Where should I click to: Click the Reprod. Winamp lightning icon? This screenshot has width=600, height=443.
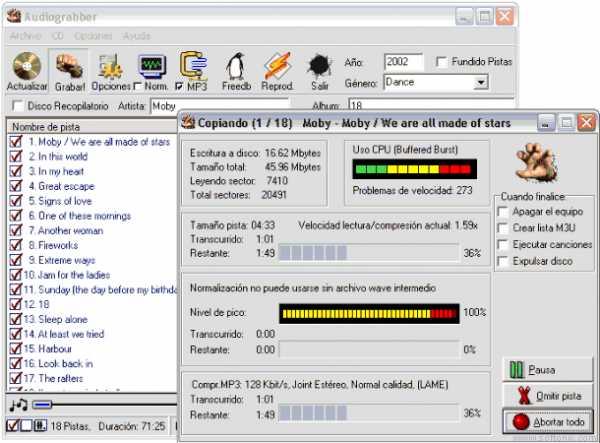278,66
